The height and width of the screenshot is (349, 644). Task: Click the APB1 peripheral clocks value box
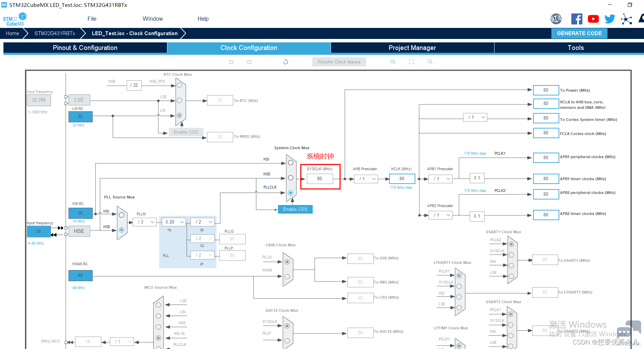click(546, 158)
